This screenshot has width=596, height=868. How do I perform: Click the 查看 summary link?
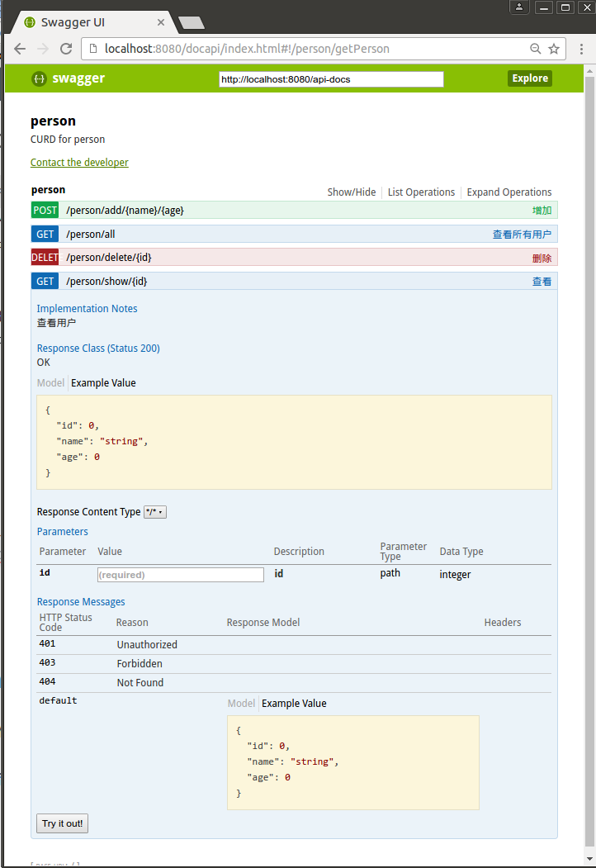coord(542,282)
